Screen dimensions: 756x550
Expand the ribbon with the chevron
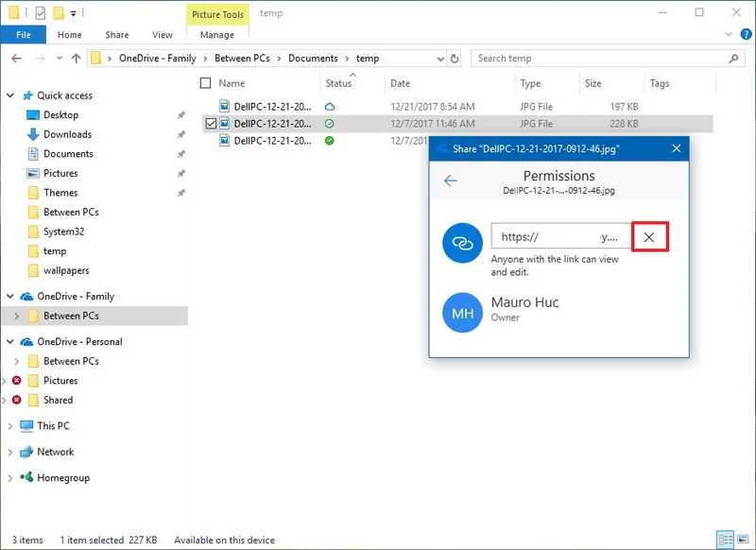click(728, 34)
